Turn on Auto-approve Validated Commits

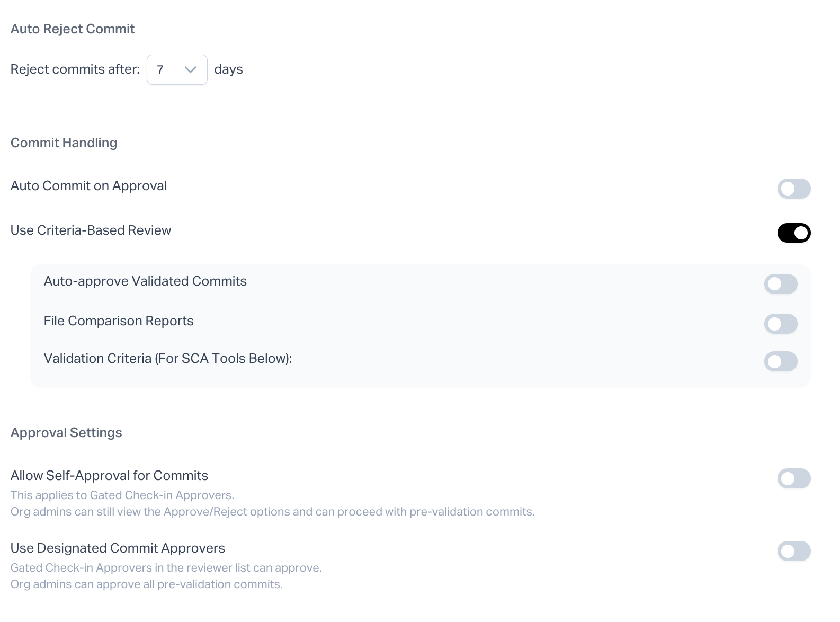[x=780, y=284]
